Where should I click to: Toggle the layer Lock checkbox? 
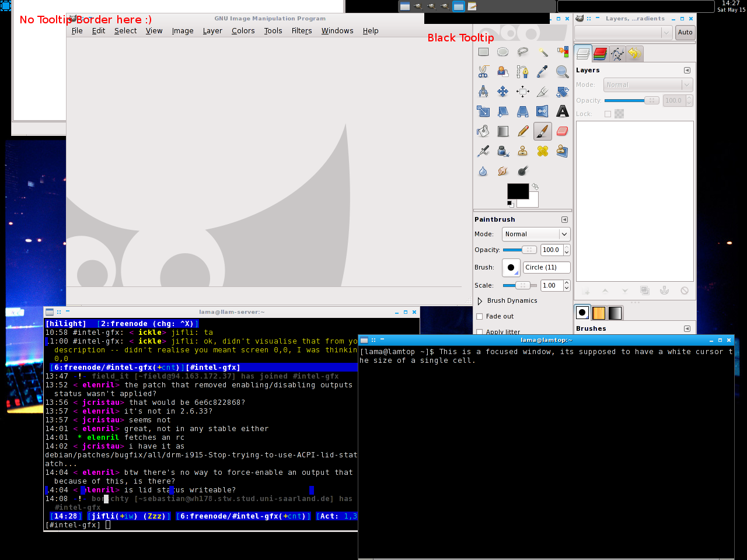click(608, 114)
